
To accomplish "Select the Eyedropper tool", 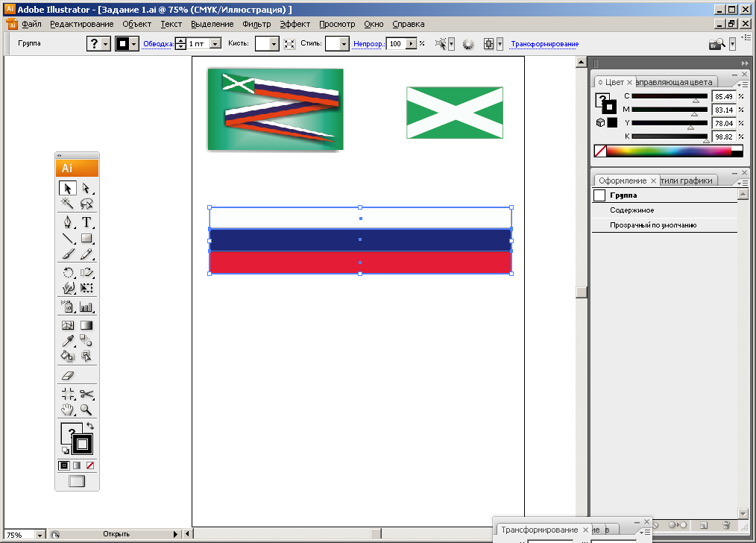I will pos(68,341).
